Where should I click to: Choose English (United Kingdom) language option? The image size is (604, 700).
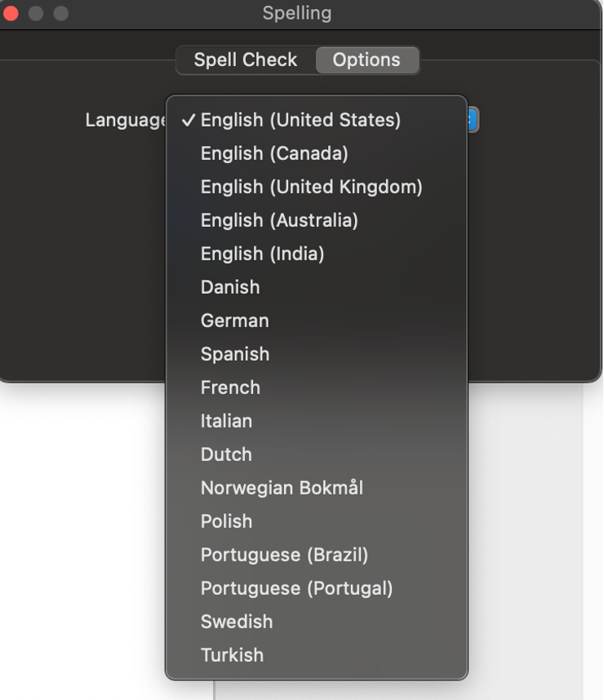pos(311,187)
